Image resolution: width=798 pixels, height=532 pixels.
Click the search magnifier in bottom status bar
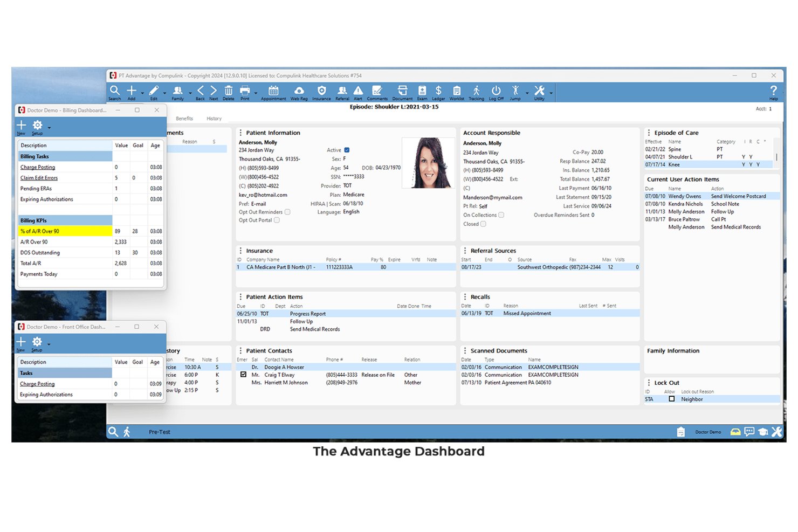click(x=113, y=432)
